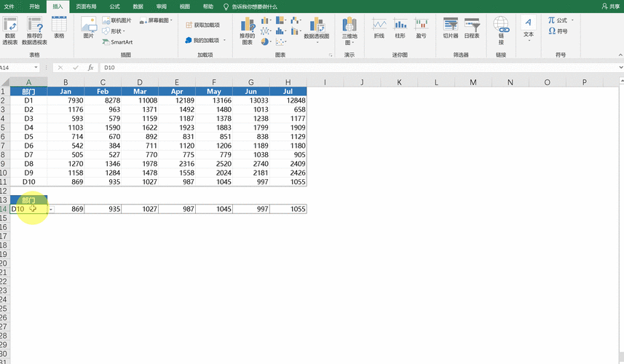The height and width of the screenshot is (364, 624).
Task: Collapse the ribbon with the chevron
Action: 620,55
